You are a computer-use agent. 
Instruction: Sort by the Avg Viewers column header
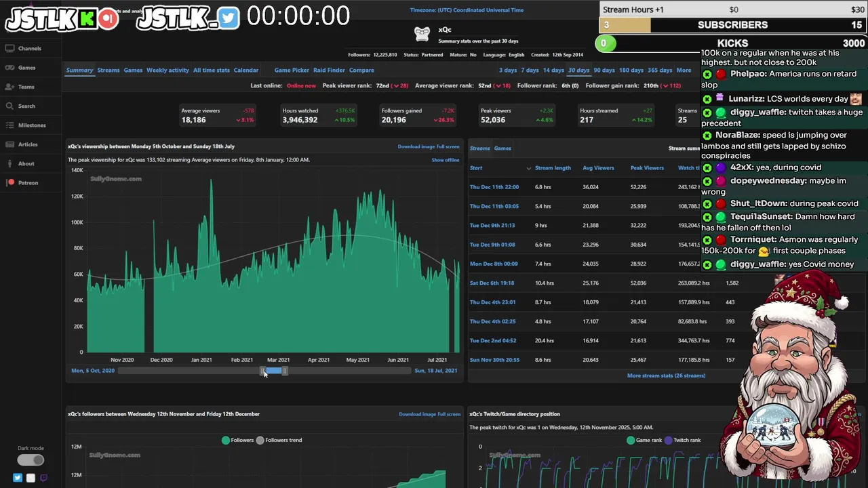click(598, 168)
